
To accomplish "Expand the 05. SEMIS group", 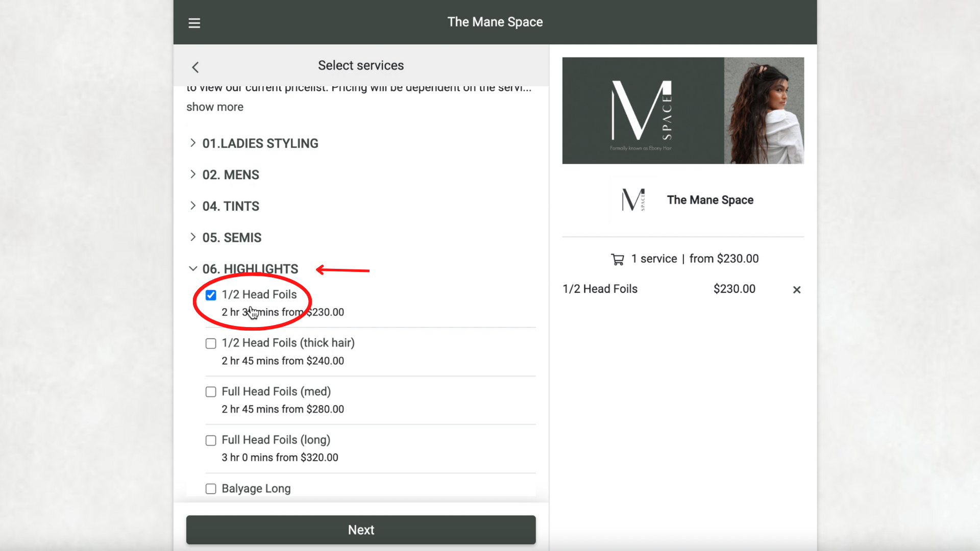I will point(231,238).
